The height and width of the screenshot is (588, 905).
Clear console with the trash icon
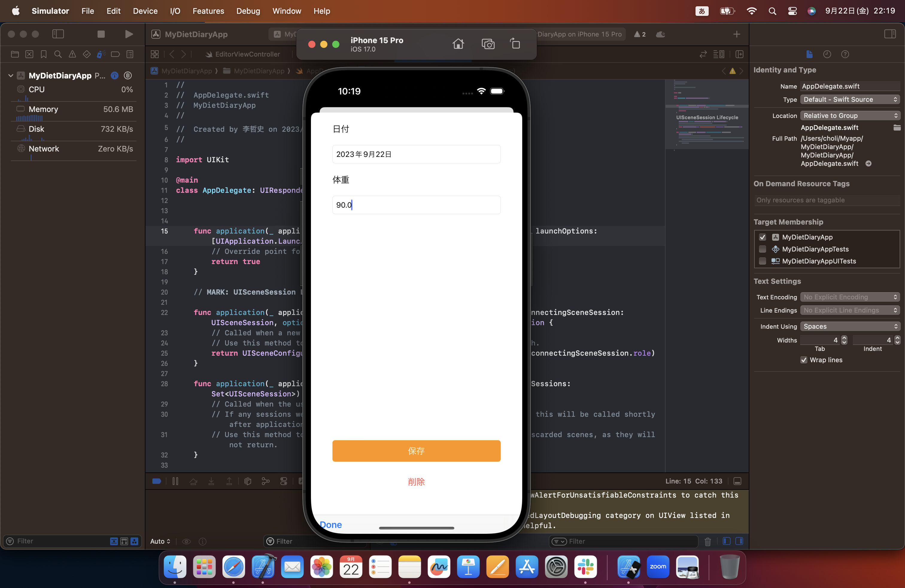[x=707, y=541]
